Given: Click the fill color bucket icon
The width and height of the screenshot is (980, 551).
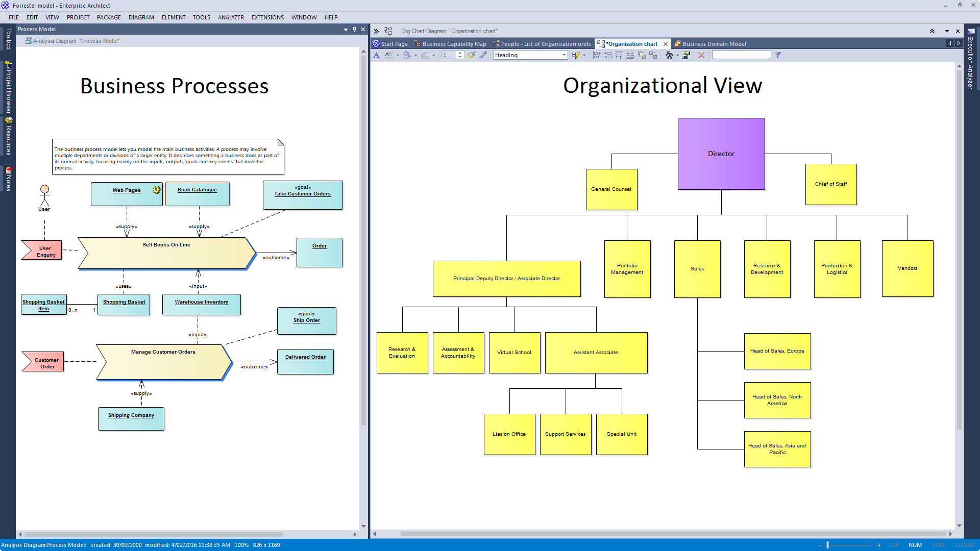Looking at the screenshot, I should 407,55.
